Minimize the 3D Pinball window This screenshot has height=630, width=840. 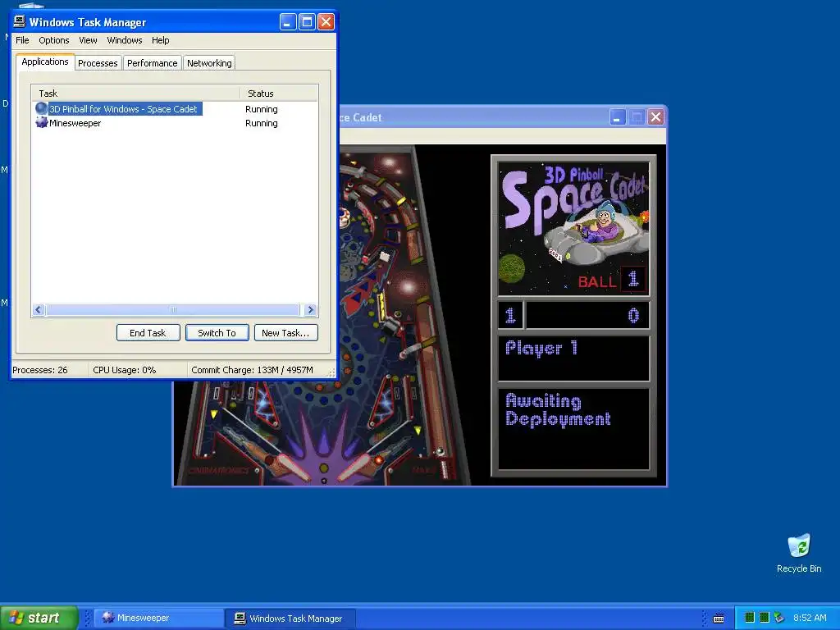pos(618,116)
